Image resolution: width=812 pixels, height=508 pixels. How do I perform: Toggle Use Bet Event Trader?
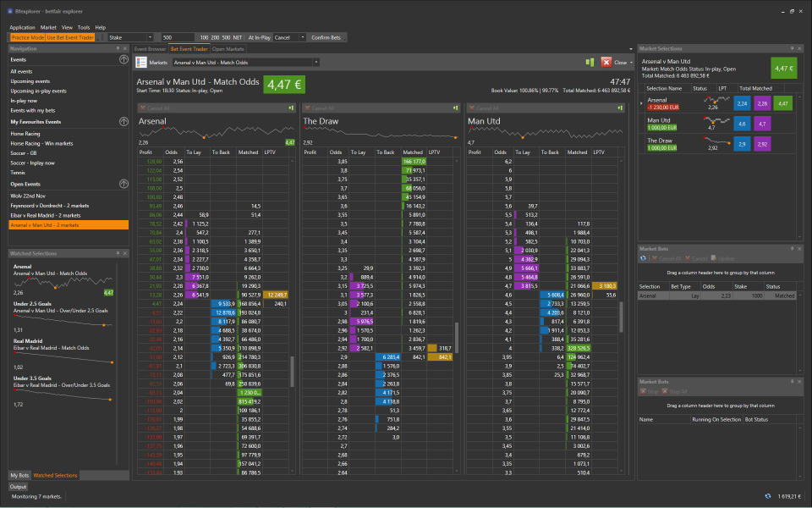click(x=70, y=37)
